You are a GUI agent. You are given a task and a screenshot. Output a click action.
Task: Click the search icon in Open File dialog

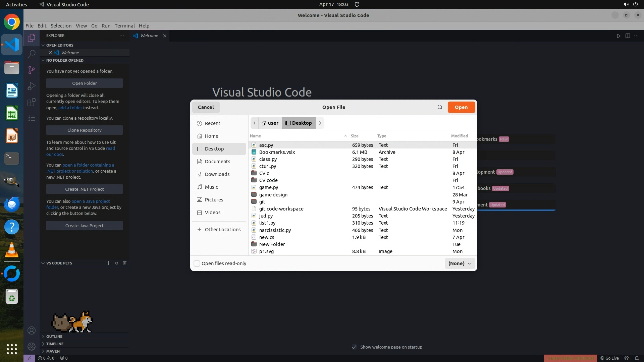[x=440, y=107]
